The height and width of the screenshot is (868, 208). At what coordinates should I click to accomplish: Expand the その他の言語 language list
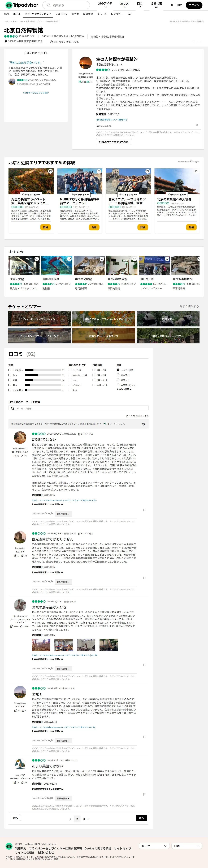coord(124,390)
